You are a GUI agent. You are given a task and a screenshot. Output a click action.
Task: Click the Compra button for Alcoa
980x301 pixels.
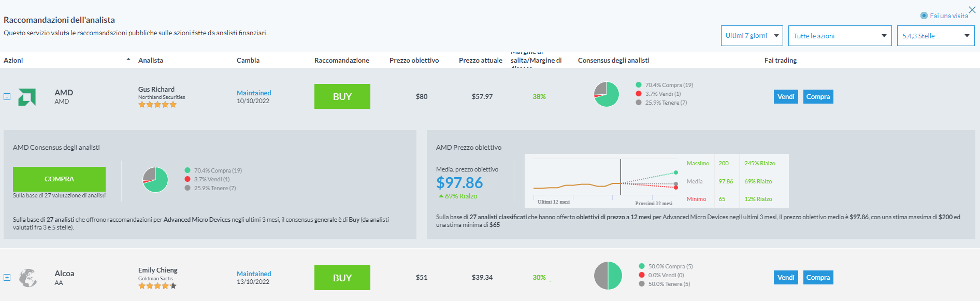[x=818, y=277]
